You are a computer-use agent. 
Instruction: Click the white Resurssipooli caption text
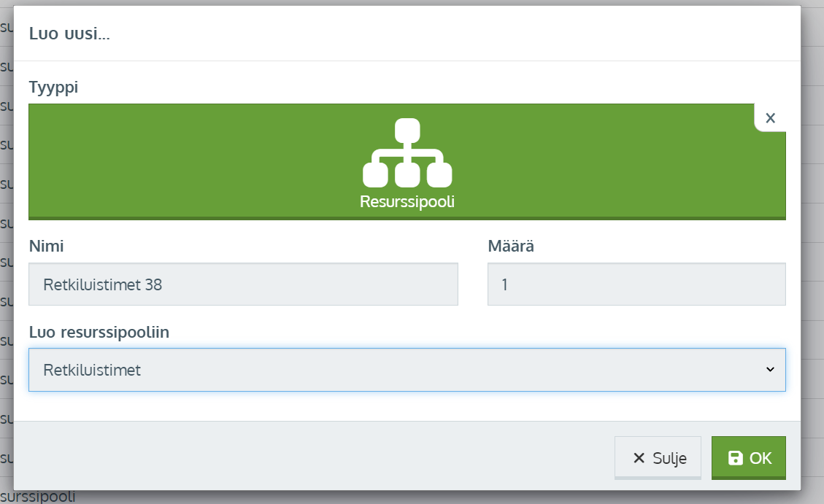(x=407, y=202)
